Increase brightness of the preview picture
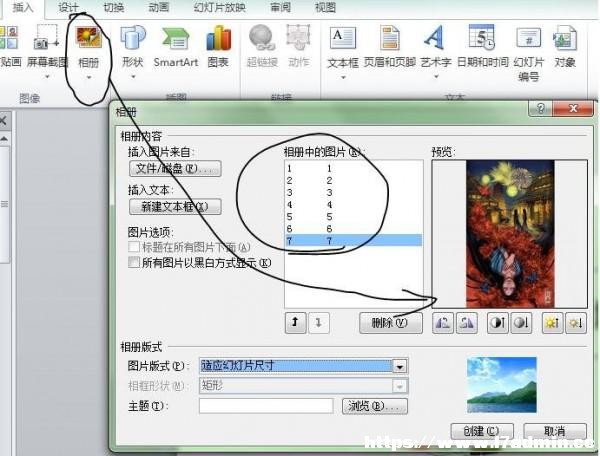This screenshot has width=600, height=456. coord(553,323)
